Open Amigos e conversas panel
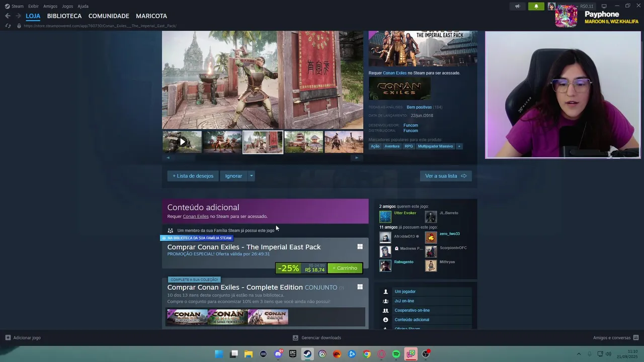 [616, 338]
